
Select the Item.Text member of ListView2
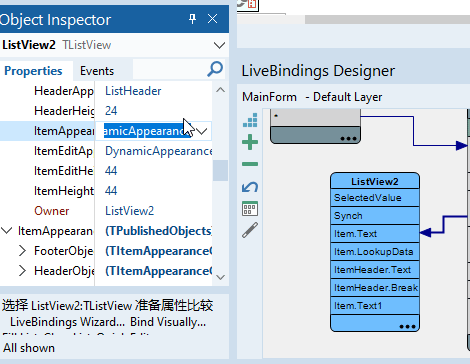click(375, 234)
